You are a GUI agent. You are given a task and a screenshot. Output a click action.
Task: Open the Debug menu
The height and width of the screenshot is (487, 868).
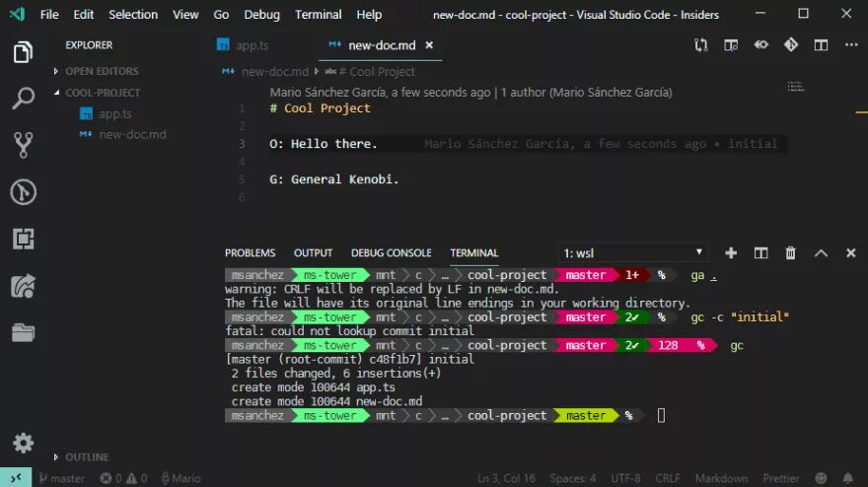pyautogui.click(x=261, y=15)
